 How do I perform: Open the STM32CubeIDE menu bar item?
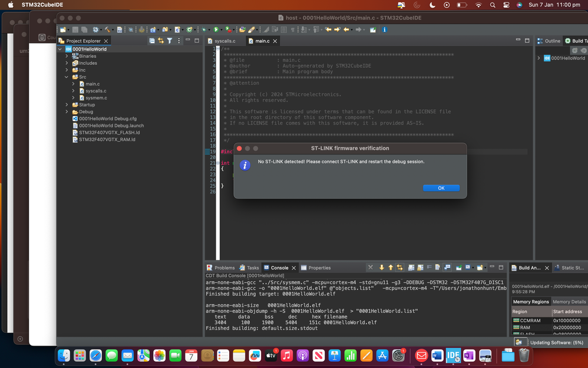42,5
